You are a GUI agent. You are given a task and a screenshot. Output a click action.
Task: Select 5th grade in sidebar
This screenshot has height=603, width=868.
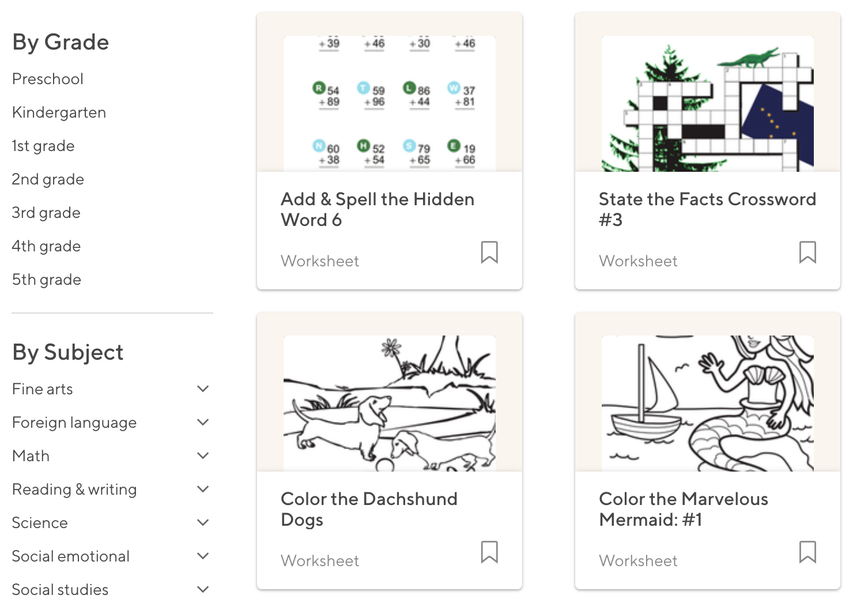point(47,280)
